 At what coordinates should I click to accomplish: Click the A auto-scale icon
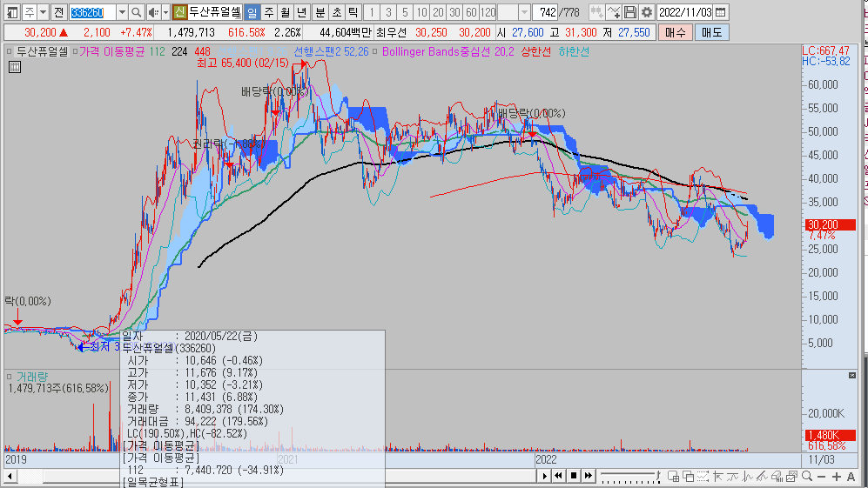tap(851, 477)
